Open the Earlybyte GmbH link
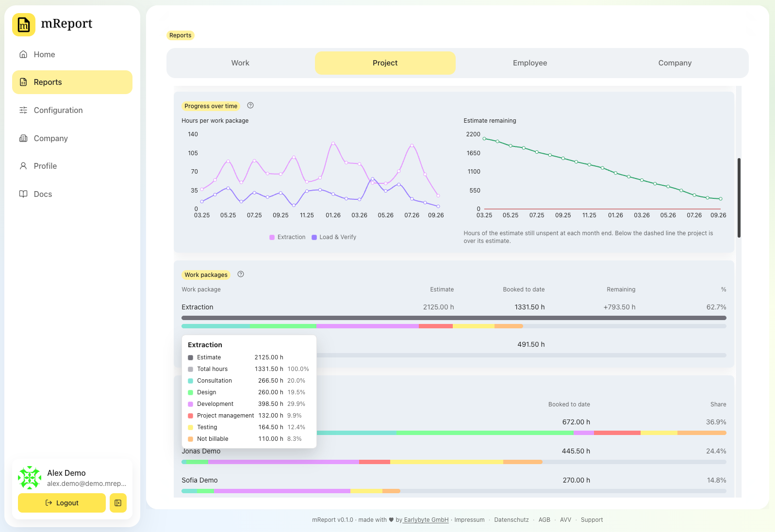Screen dimensions: 775x532 [x=426, y=520]
